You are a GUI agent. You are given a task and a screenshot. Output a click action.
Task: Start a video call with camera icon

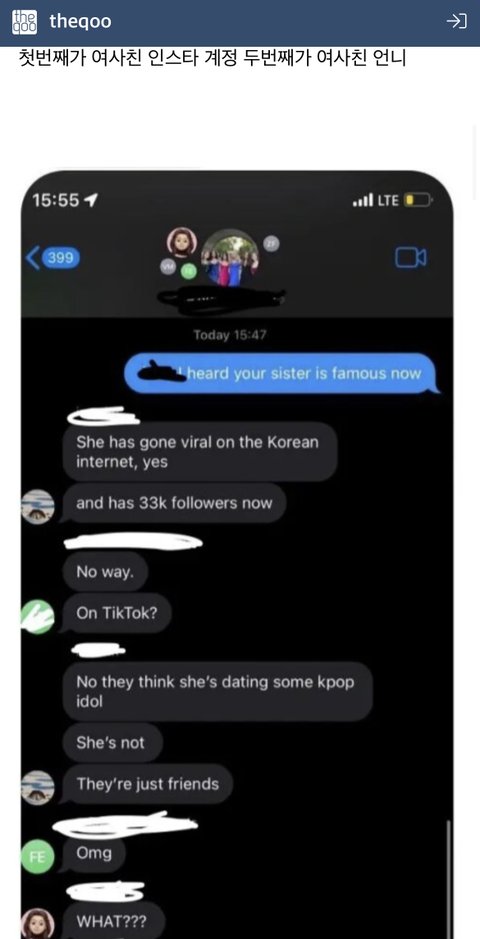point(411,258)
